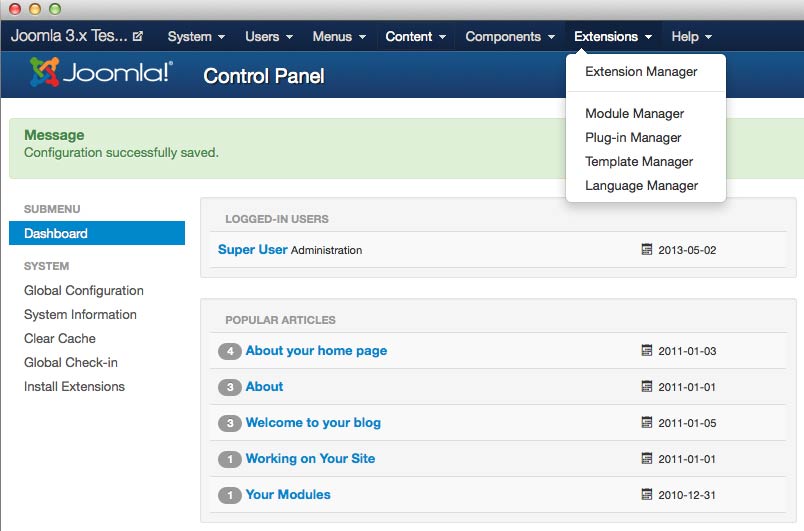Click the yellow minimize window button

click(35, 9)
